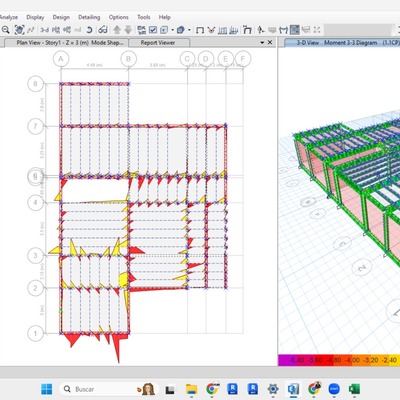Open the Windows Start menu
Screen dimensions: 400x400
coord(47,389)
